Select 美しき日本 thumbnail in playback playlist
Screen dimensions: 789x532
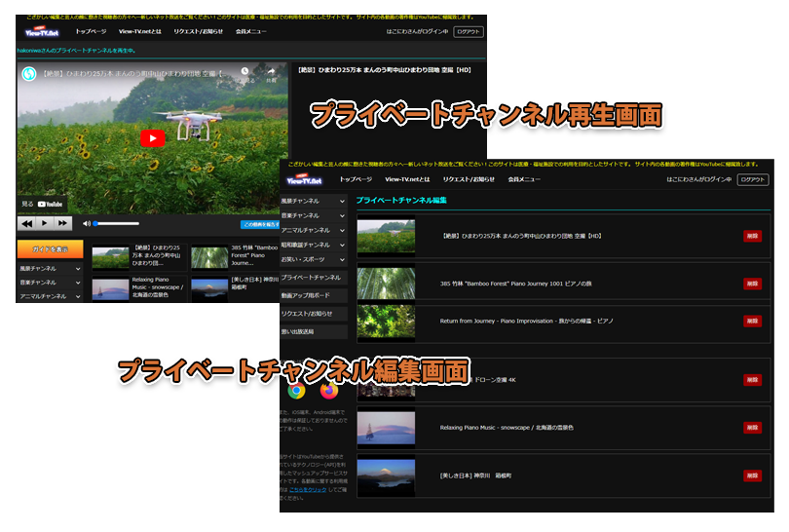(209, 289)
